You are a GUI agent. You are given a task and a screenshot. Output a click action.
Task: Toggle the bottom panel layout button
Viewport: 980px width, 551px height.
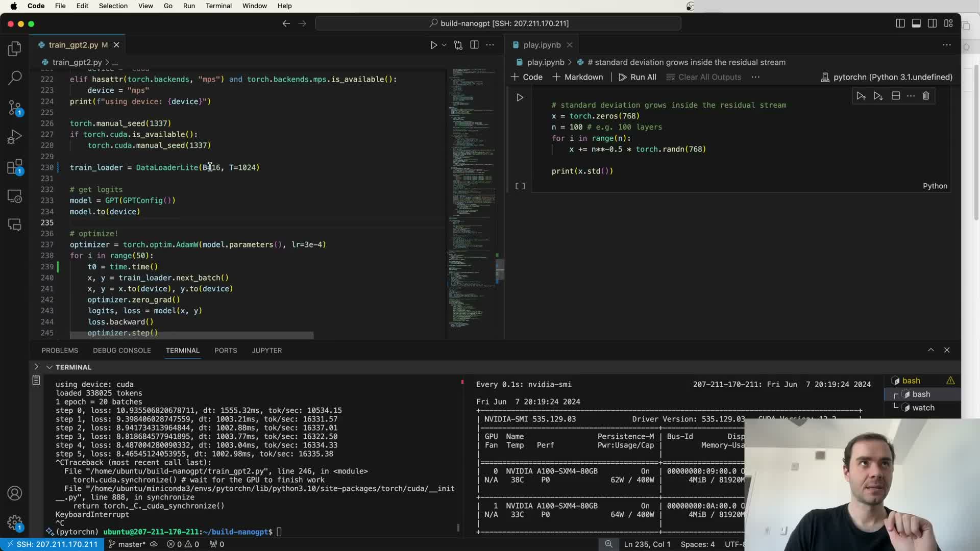[x=916, y=23]
